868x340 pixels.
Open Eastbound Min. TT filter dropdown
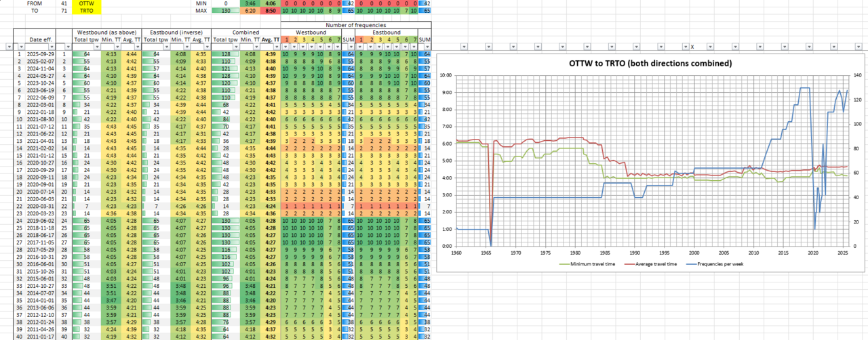188,47
